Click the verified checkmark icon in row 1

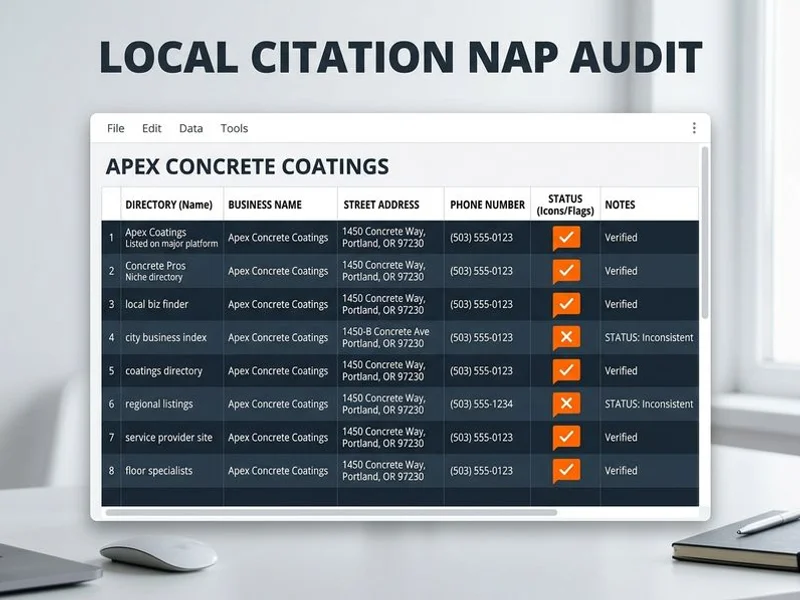coord(566,238)
